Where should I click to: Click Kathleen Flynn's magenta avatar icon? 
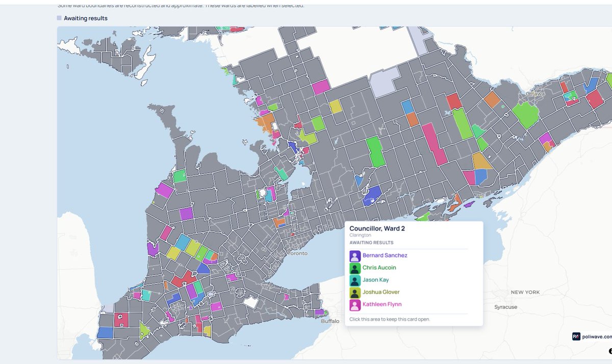(355, 305)
